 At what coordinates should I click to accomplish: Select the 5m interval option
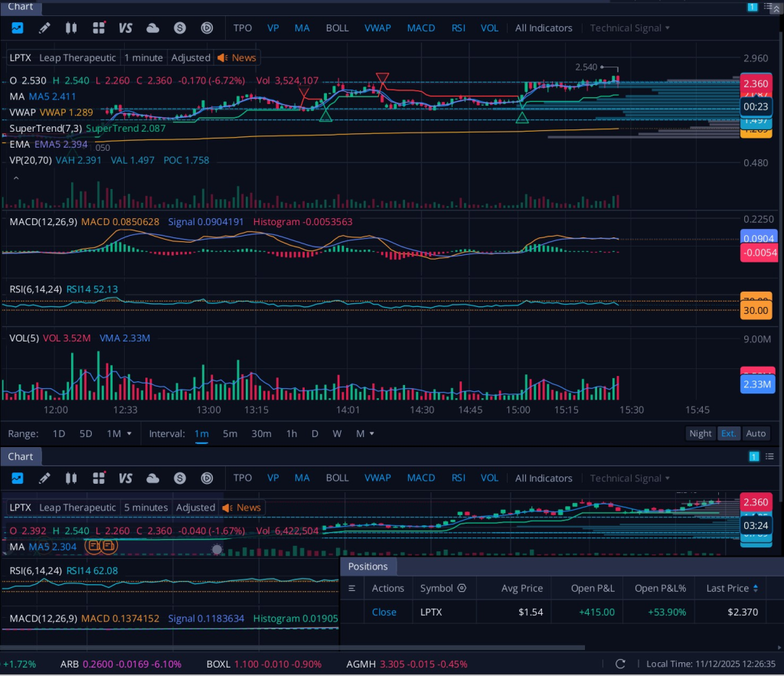pyautogui.click(x=230, y=433)
